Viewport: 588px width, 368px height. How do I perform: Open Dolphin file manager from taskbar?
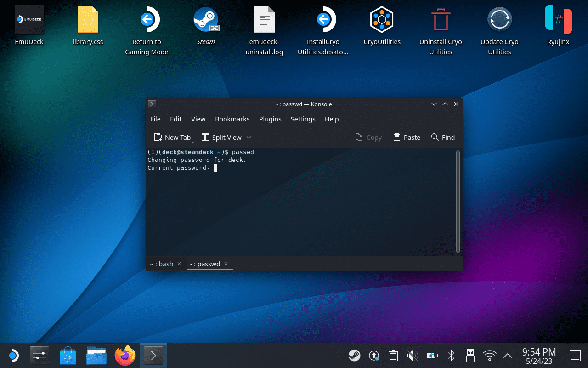coord(96,356)
